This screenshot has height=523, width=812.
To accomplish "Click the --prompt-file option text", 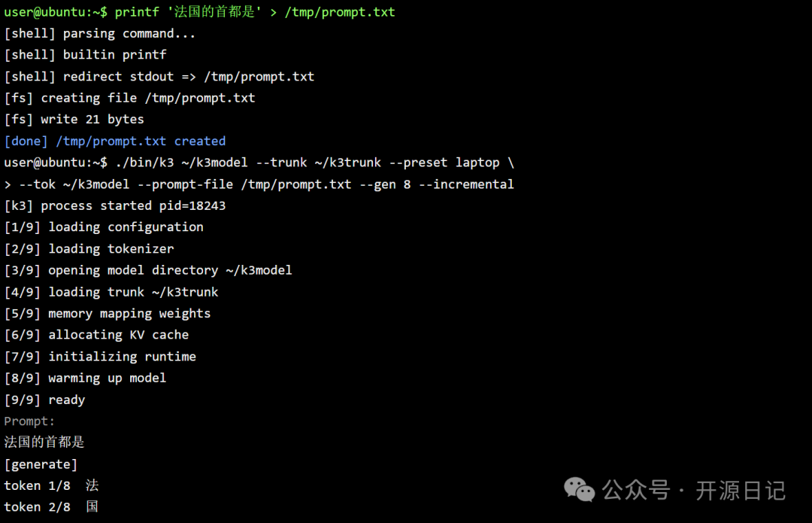I will pos(192,184).
